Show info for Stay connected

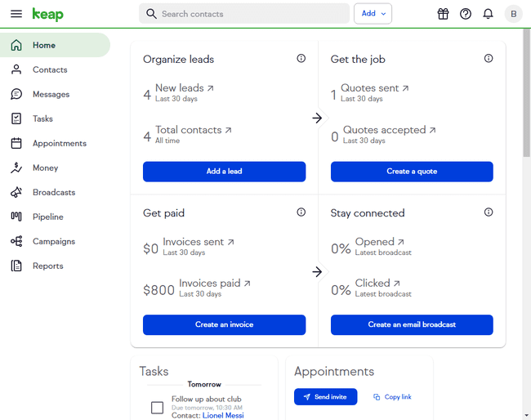click(489, 212)
